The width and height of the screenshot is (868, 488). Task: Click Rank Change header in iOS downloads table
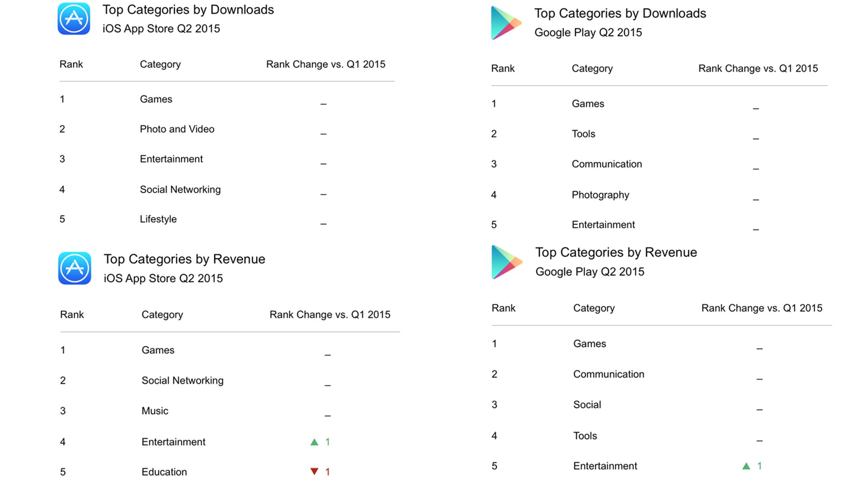pyautogui.click(x=325, y=64)
